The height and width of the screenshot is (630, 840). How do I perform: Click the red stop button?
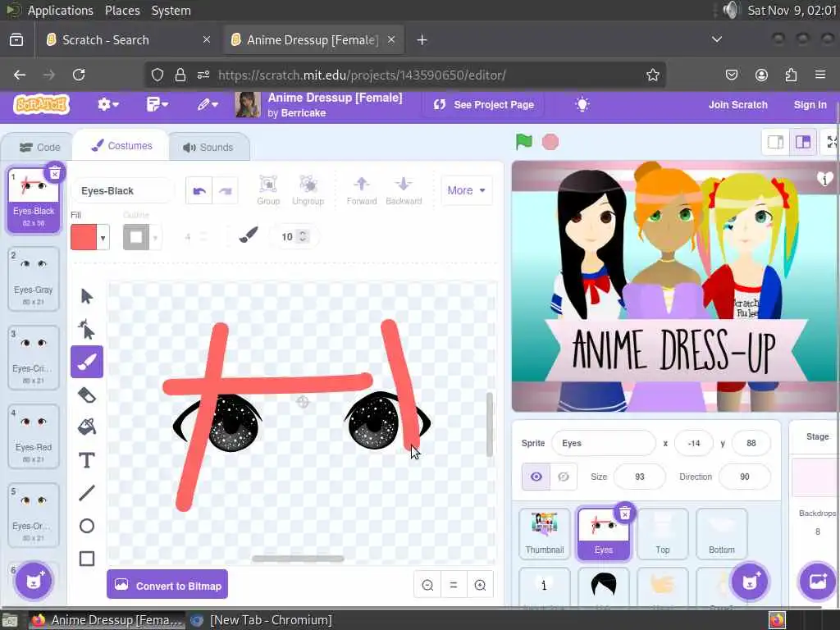[550, 142]
